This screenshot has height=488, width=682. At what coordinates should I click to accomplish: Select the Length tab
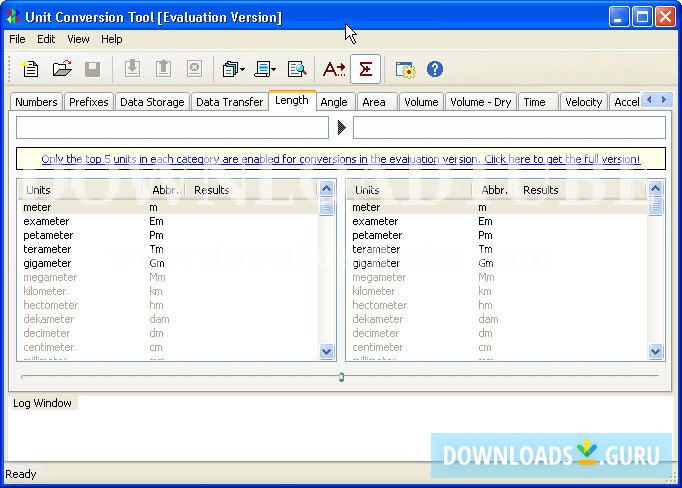pyautogui.click(x=292, y=100)
